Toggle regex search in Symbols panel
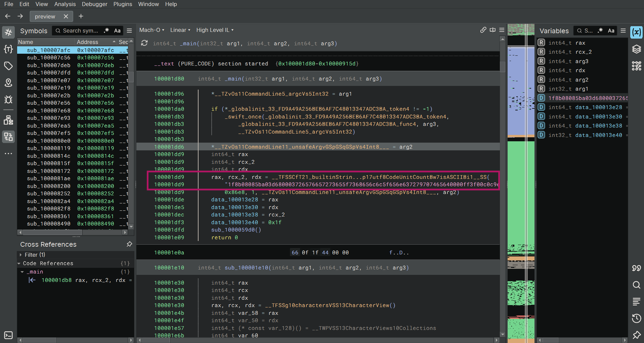Image resolution: width=644 pixels, height=343 pixels. (106, 31)
